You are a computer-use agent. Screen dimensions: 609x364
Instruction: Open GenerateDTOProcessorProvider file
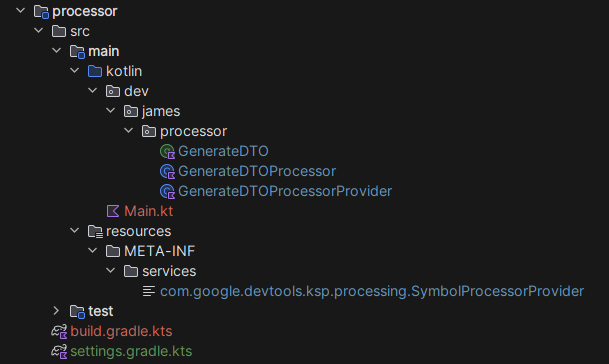pyautogui.click(x=285, y=192)
